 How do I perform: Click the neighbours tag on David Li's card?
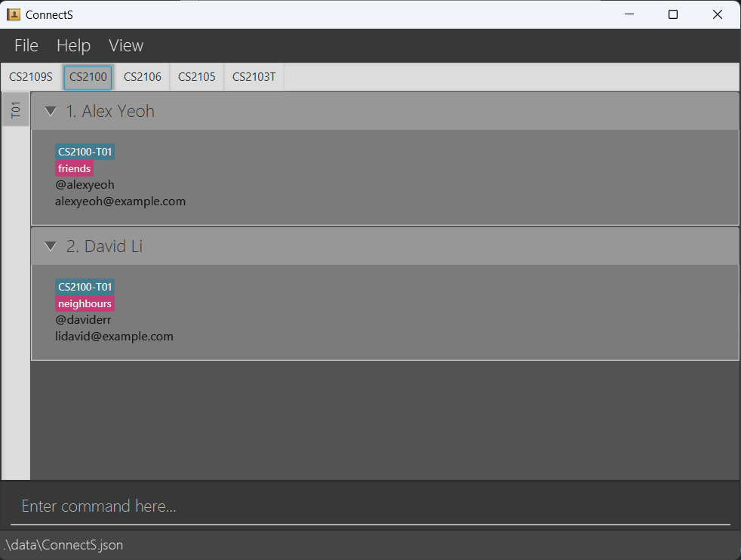click(x=85, y=303)
